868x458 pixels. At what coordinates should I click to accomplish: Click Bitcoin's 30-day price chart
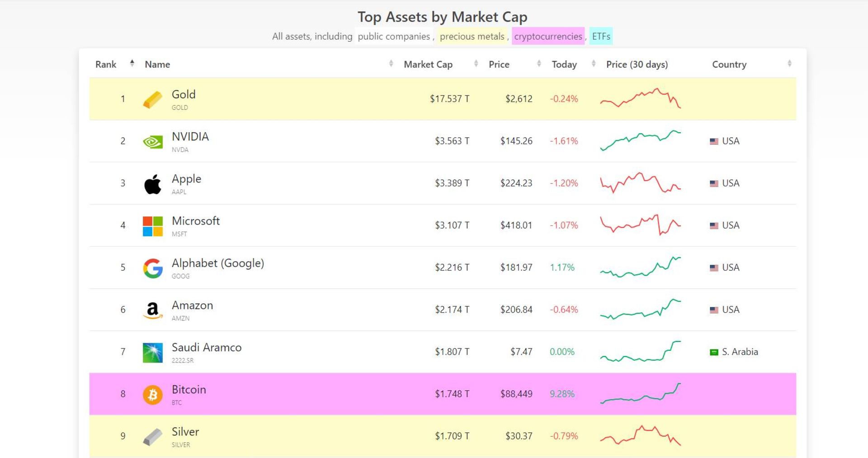pos(640,394)
